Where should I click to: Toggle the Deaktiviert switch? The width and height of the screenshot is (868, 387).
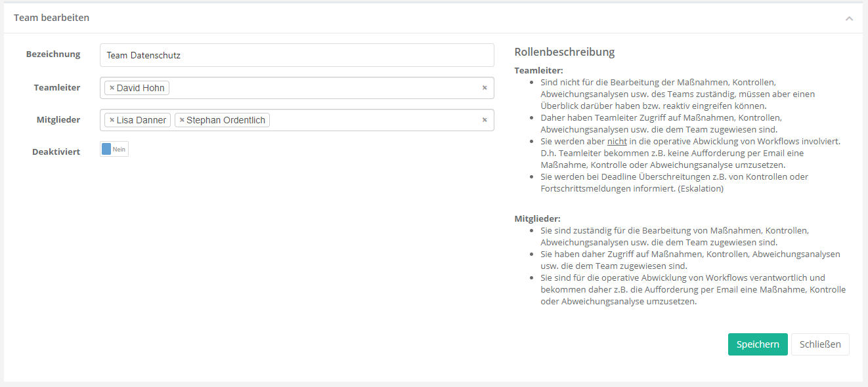114,150
